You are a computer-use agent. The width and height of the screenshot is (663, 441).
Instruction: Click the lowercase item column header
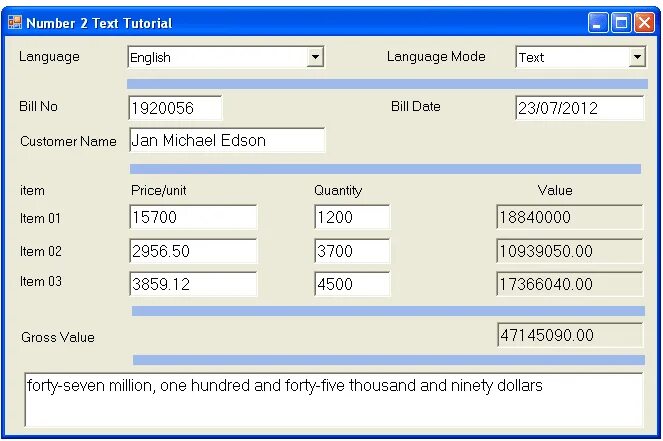(32, 190)
